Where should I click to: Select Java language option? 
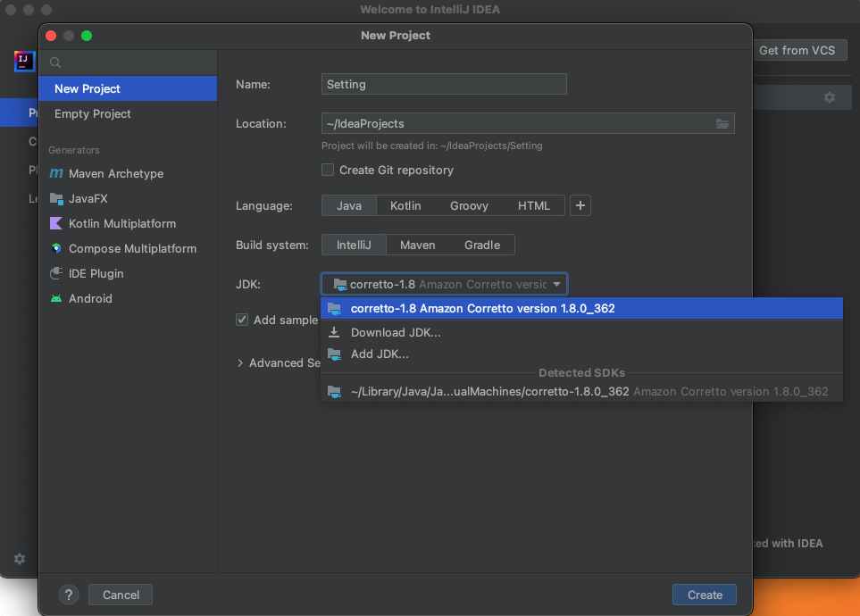tap(349, 205)
